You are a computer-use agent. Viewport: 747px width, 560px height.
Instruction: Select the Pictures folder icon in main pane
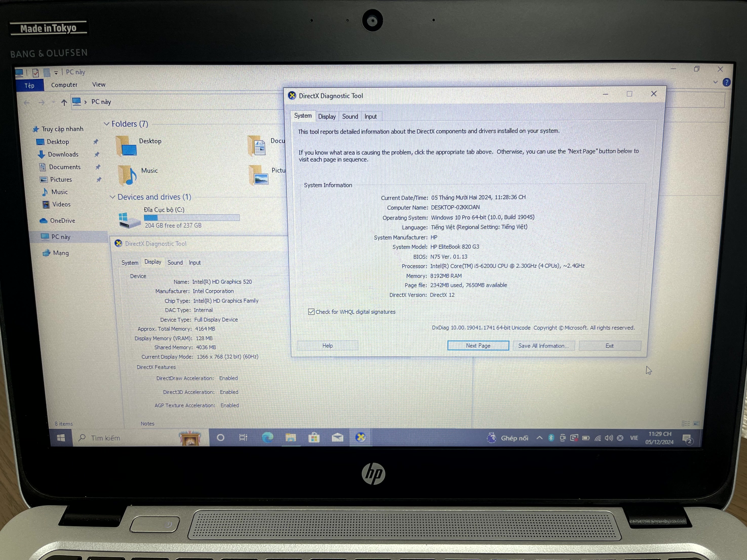(x=259, y=175)
